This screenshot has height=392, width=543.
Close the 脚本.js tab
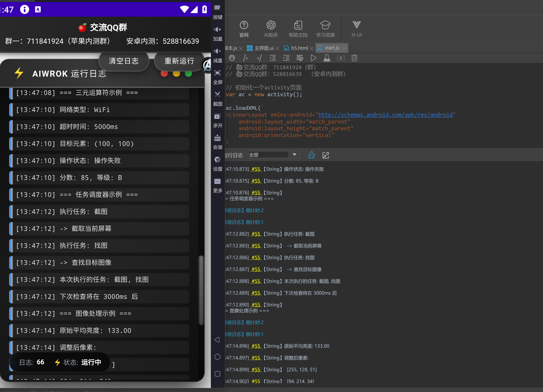[241, 48]
